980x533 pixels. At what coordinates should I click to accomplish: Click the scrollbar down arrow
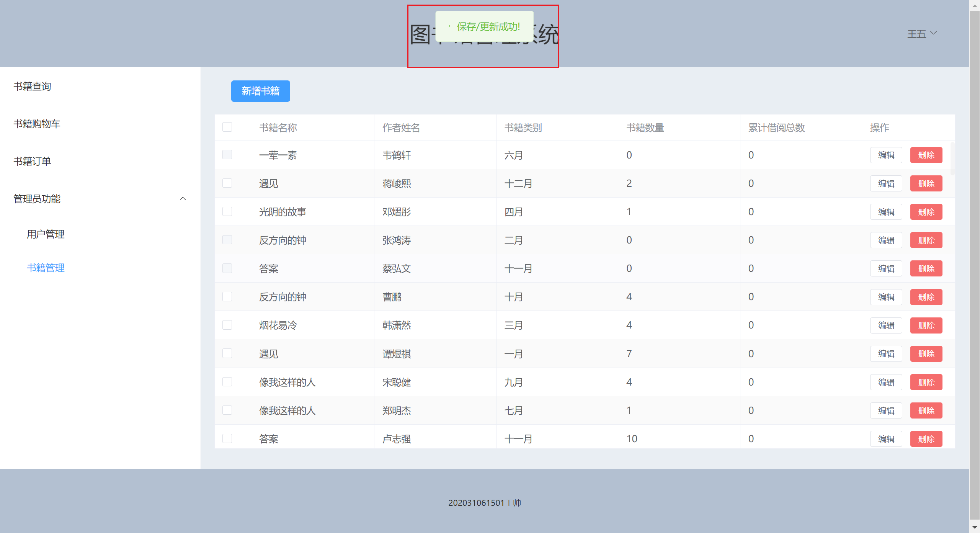[975, 528]
